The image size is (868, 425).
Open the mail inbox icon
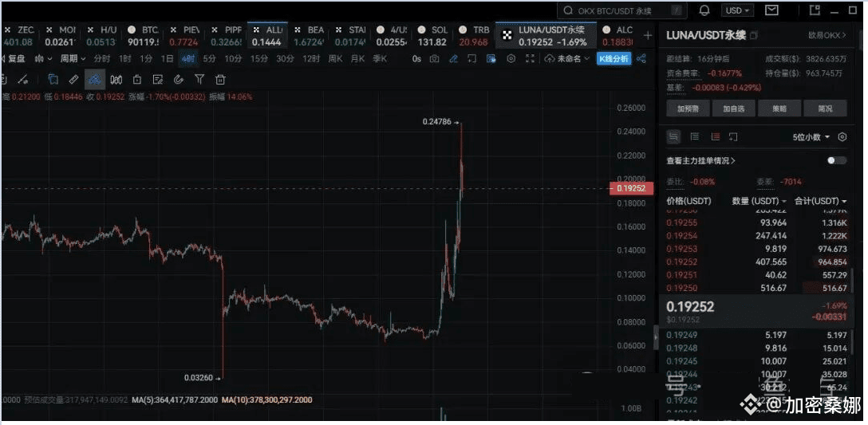pyautogui.click(x=771, y=10)
